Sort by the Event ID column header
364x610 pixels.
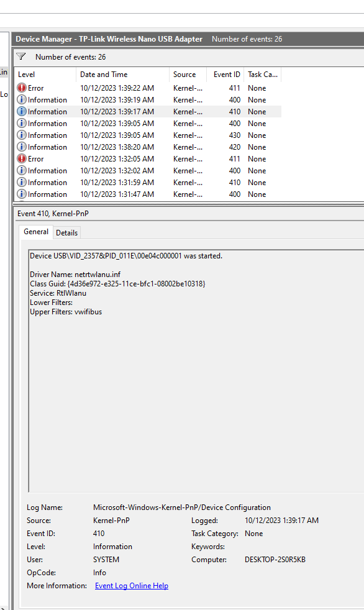(x=225, y=75)
